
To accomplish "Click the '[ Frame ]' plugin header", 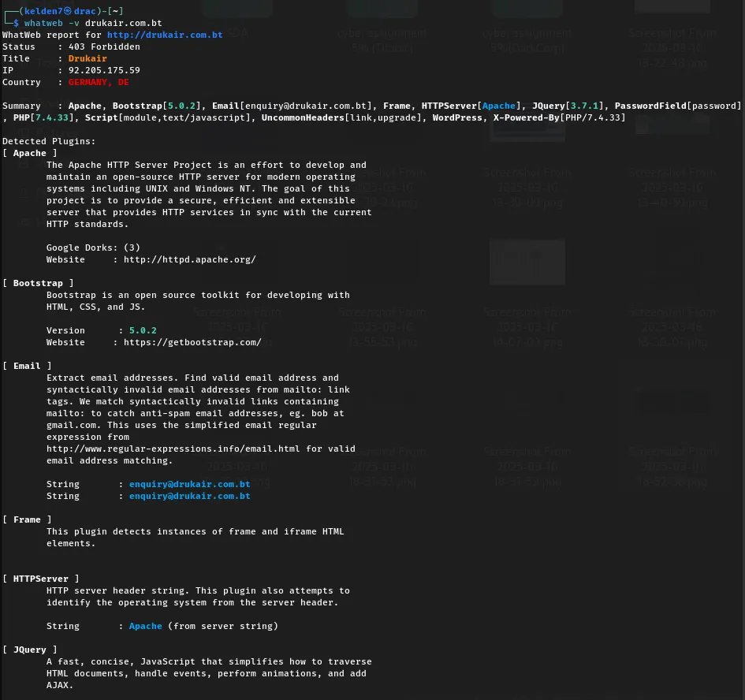I will click(x=27, y=519).
